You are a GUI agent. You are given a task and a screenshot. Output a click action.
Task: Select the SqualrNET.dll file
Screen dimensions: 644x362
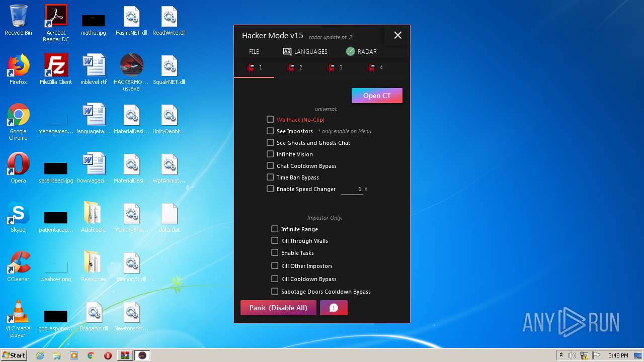pyautogui.click(x=169, y=69)
